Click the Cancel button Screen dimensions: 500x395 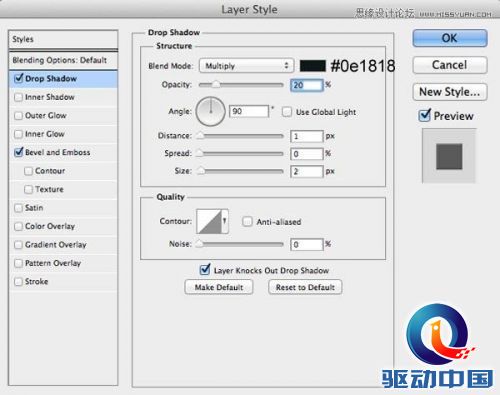[450, 65]
